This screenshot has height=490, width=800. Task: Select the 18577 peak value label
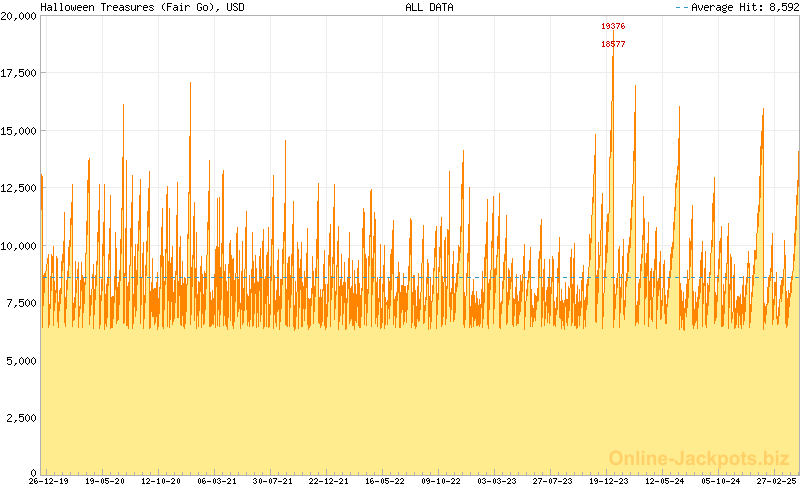pos(613,44)
